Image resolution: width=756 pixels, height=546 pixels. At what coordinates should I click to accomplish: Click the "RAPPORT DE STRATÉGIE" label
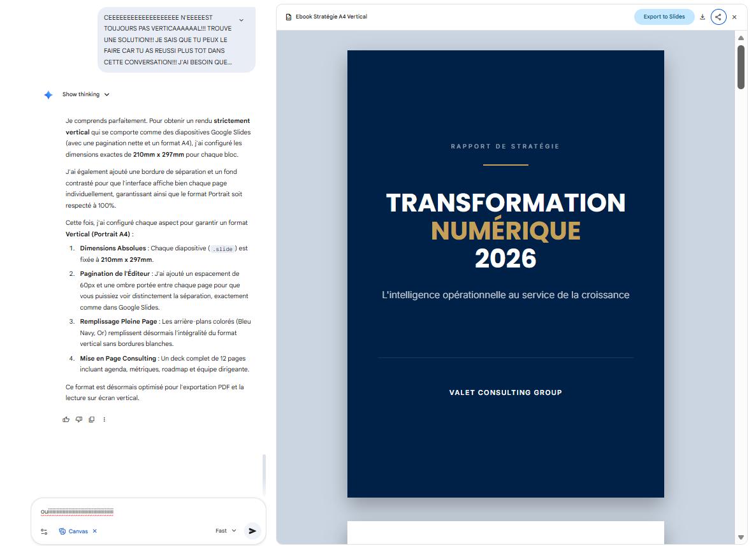(505, 147)
